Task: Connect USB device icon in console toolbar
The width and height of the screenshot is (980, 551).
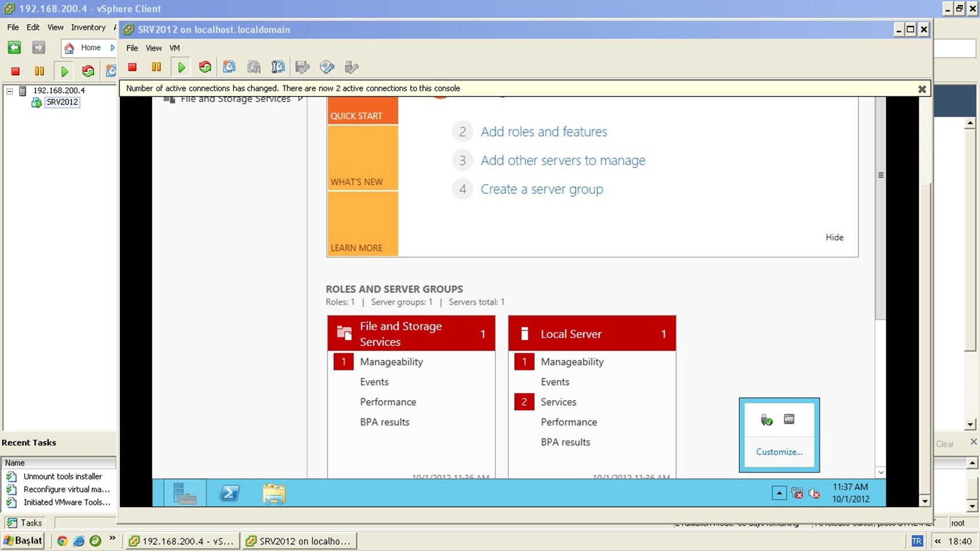Action: coord(351,67)
